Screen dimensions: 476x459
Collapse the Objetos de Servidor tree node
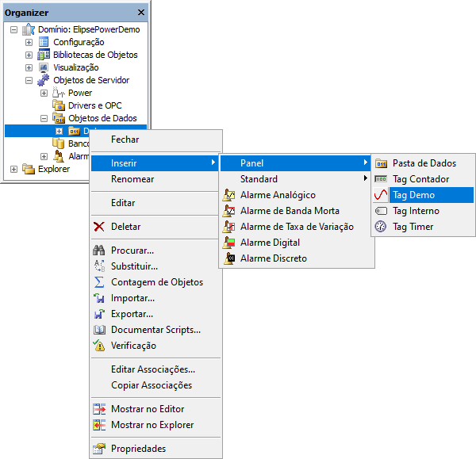29,80
